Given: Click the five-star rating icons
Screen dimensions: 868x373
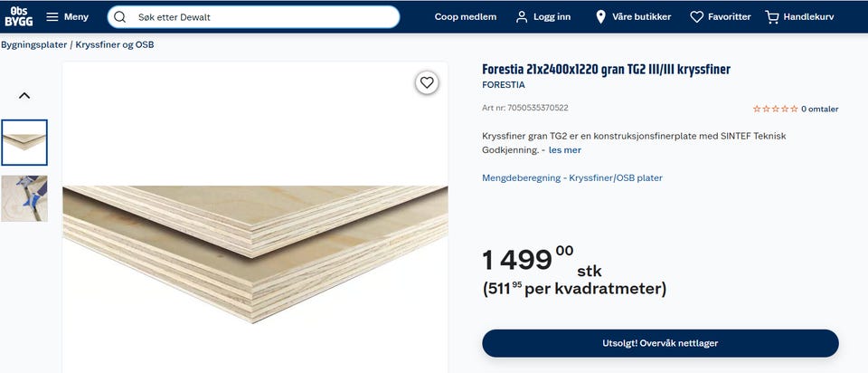Looking at the screenshot, I should (x=775, y=110).
